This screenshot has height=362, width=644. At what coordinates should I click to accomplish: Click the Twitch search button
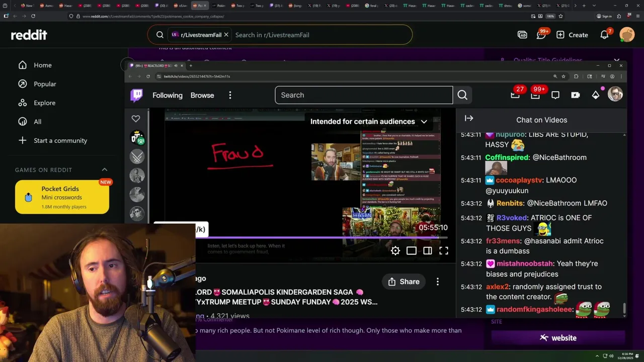click(462, 95)
